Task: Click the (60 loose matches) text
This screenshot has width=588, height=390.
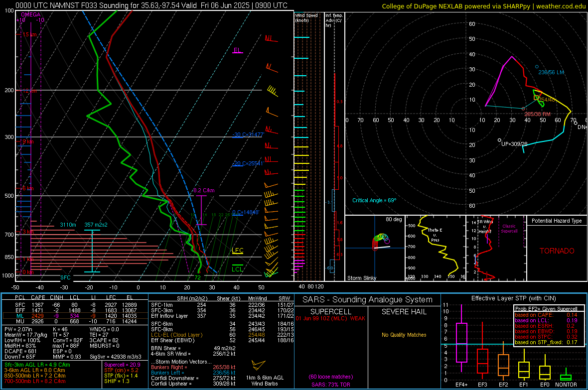Action: coord(331,377)
